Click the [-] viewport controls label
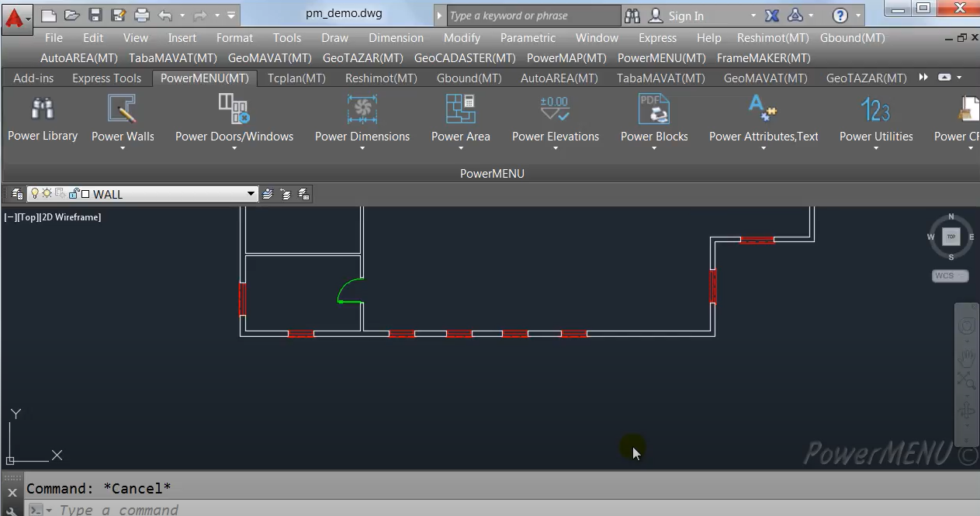 10,217
